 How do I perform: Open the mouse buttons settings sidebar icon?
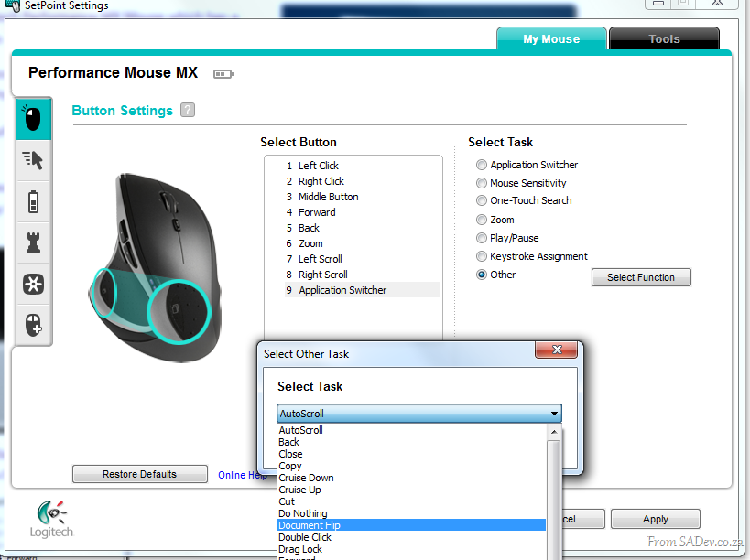(x=33, y=119)
